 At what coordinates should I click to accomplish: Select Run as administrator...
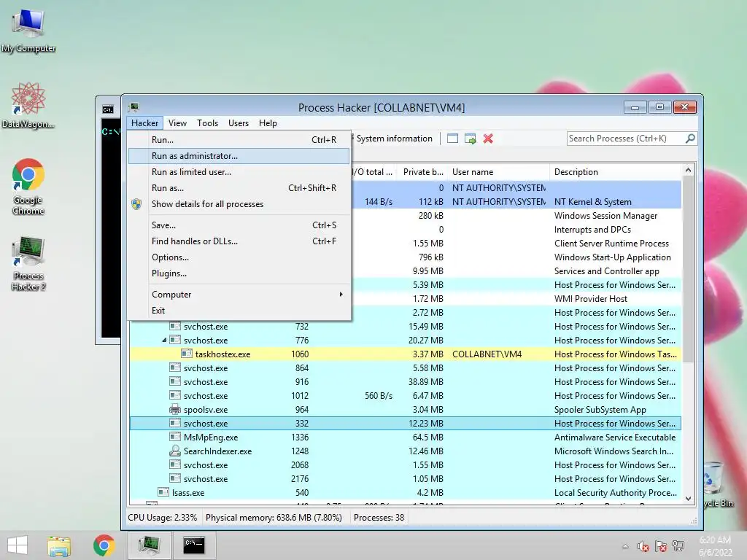pos(239,156)
